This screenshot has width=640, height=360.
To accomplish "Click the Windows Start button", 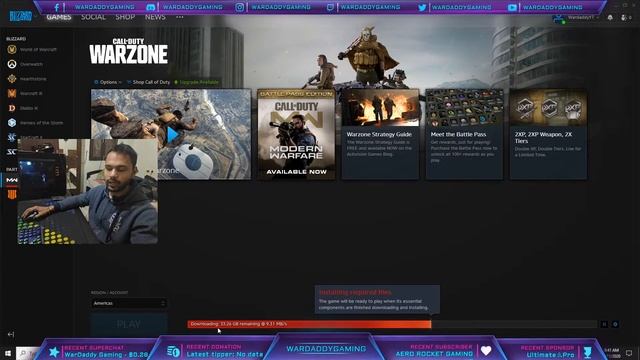I will click(x=8, y=352).
